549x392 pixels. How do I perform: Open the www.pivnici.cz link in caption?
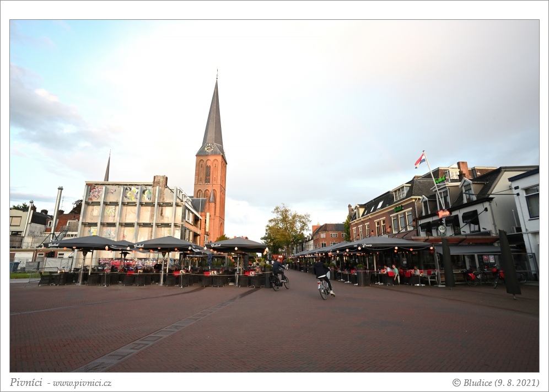click(82, 383)
